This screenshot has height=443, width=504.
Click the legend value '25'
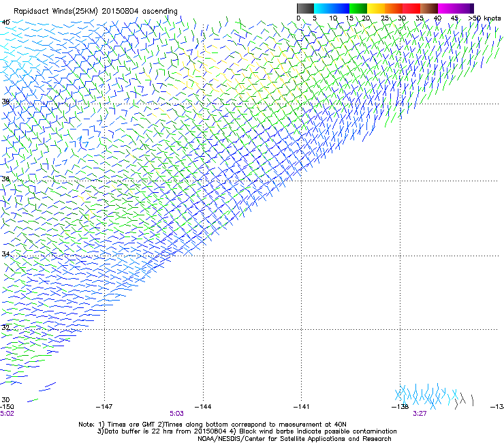[385, 18]
